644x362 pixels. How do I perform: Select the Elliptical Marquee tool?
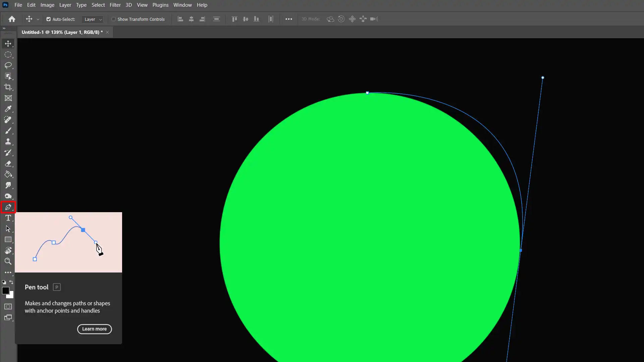click(x=8, y=55)
